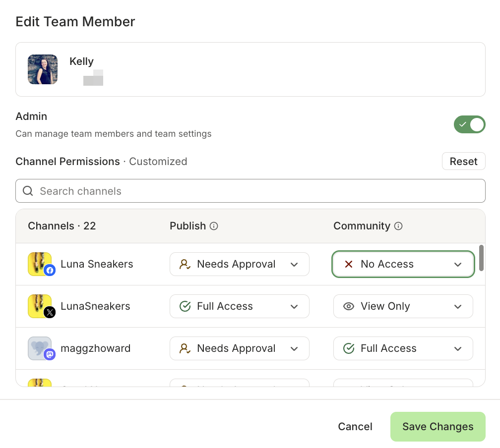Click the Mastodon badge on maggzhoward
The height and width of the screenshot is (448, 500).
50,354
